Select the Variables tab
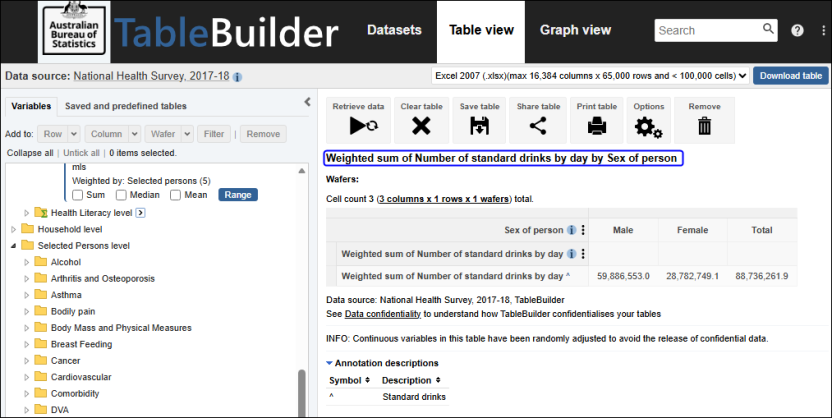This screenshot has width=832, height=418. click(31, 106)
